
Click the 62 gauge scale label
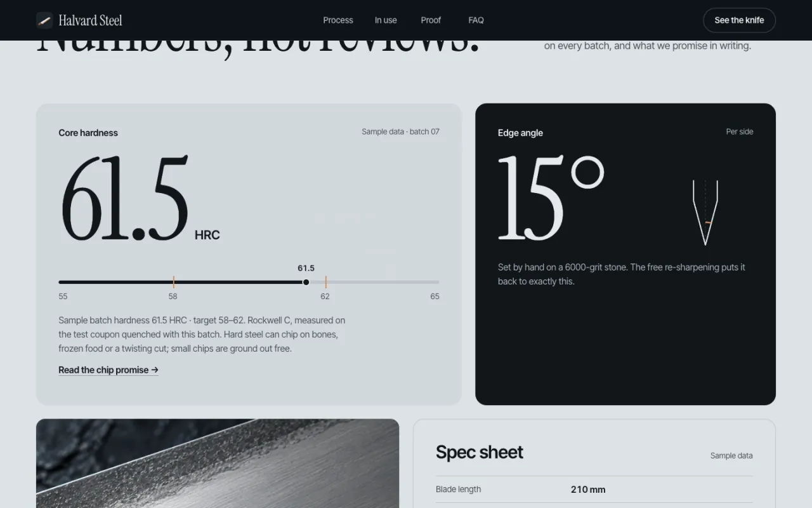[x=325, y=297]
